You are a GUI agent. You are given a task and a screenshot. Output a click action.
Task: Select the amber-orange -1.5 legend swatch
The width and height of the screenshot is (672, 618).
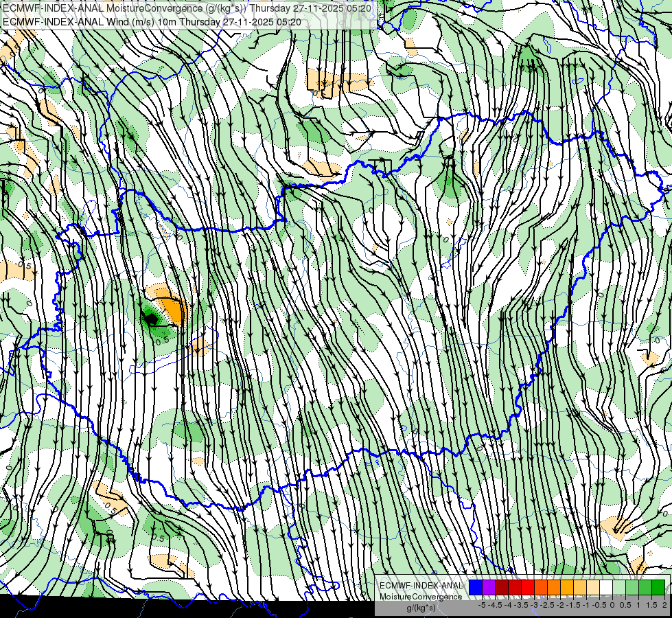tap(567, 588)
